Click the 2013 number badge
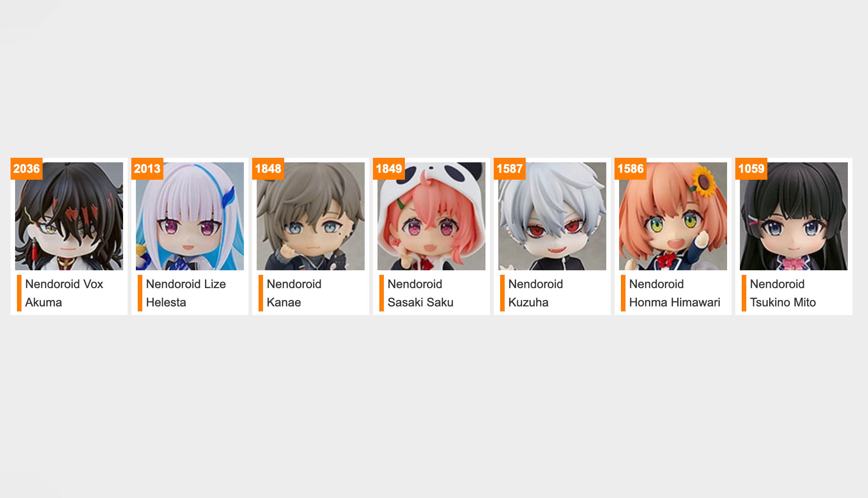The width and height of the screenshot is (868, 498). 147,169
